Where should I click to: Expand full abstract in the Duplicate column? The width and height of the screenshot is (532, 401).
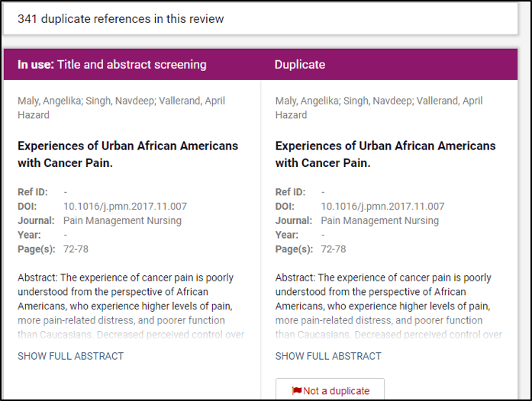coord(328,356)
